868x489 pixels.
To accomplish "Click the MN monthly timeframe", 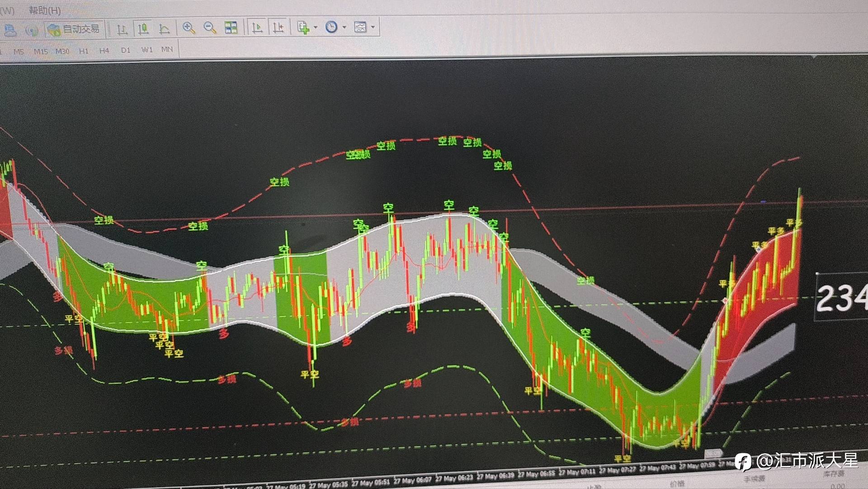I will [x=167, y=49].
